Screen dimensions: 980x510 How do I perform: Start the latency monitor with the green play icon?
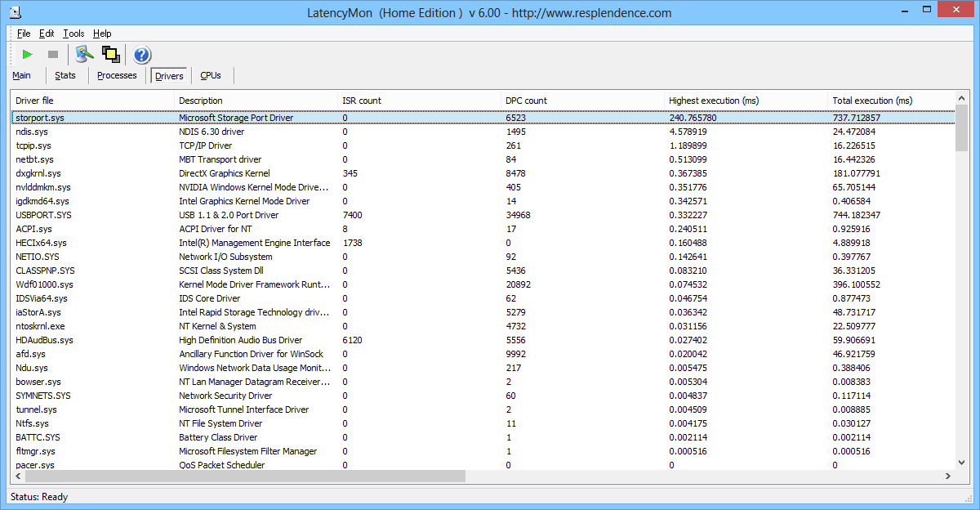point(27,55)
